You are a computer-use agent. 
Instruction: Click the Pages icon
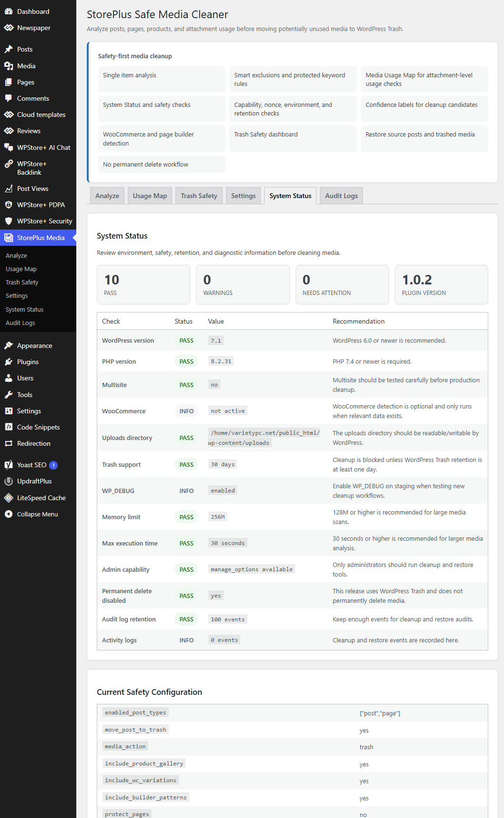pyautogui.click(x=9, y=82)
